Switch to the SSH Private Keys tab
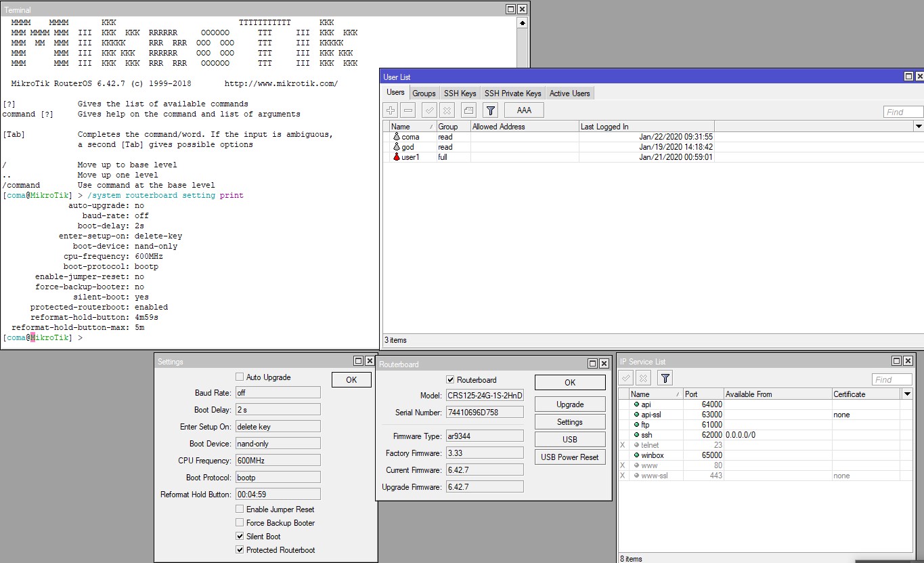924x563 pixels. [512, 93]
